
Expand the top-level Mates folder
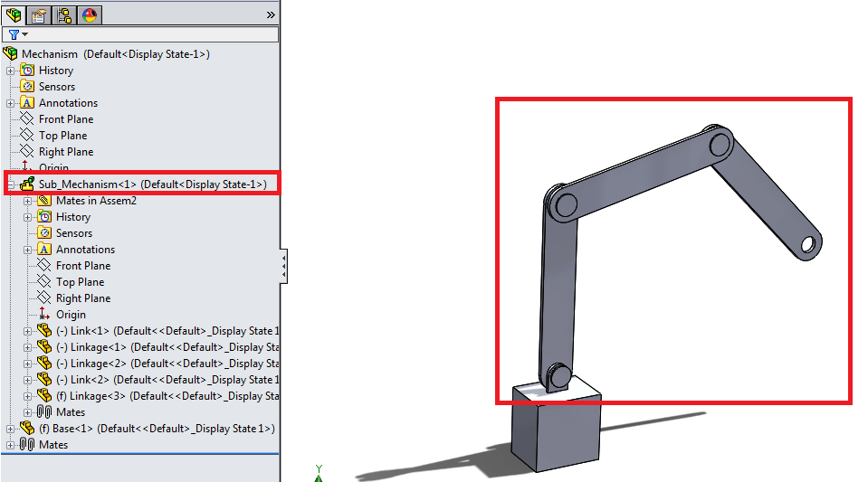10,446
